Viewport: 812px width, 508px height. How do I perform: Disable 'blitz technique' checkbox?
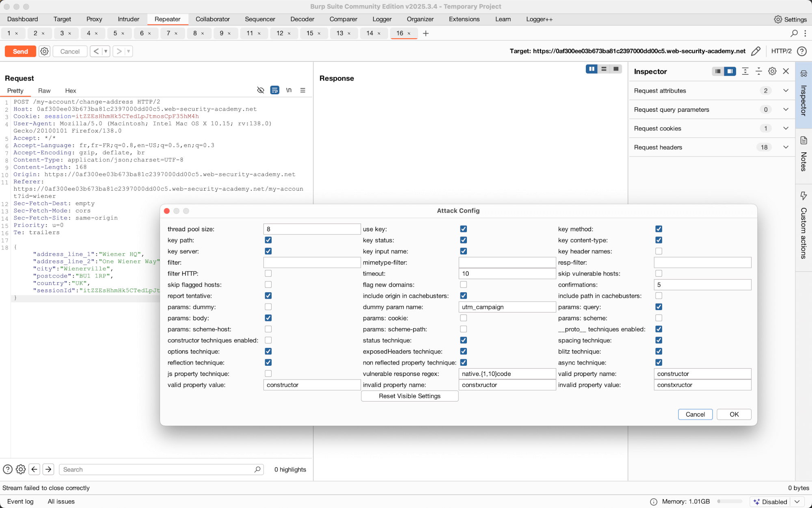pyautogui.click(x=659, y=351)
